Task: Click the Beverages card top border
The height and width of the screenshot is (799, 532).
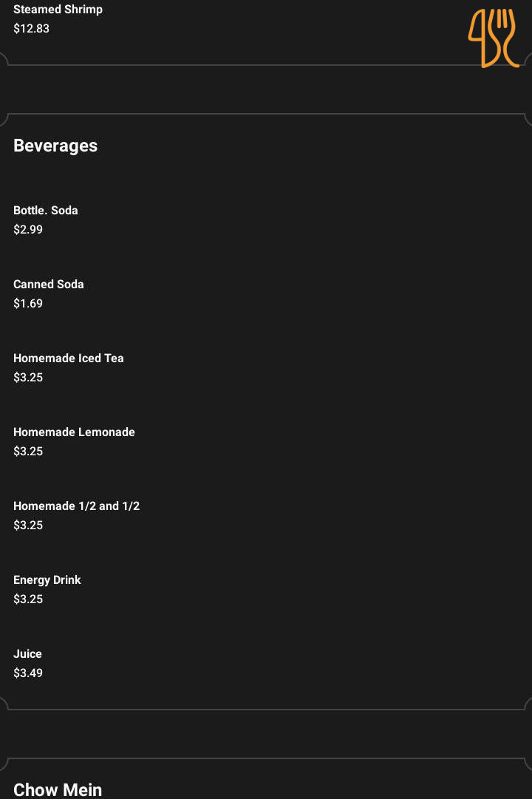Action: [266, 115]
